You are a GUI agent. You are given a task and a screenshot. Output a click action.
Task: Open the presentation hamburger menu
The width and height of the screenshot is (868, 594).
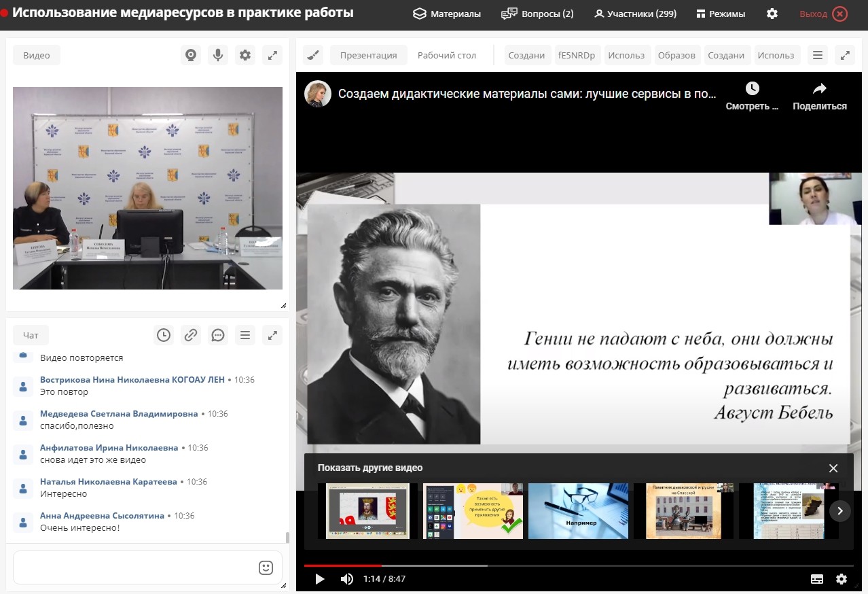point(818,54)
